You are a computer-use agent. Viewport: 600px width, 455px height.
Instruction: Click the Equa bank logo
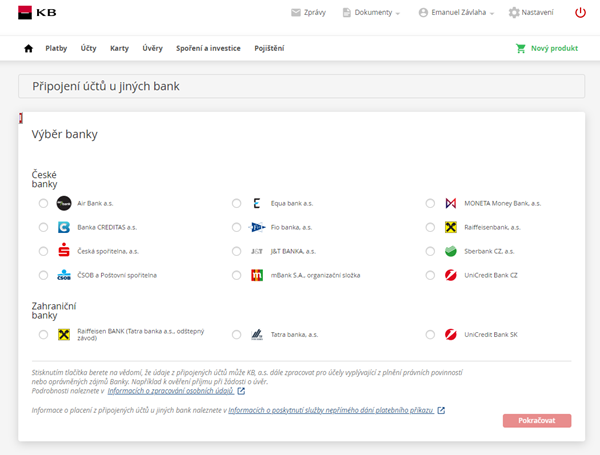(257, 203)
